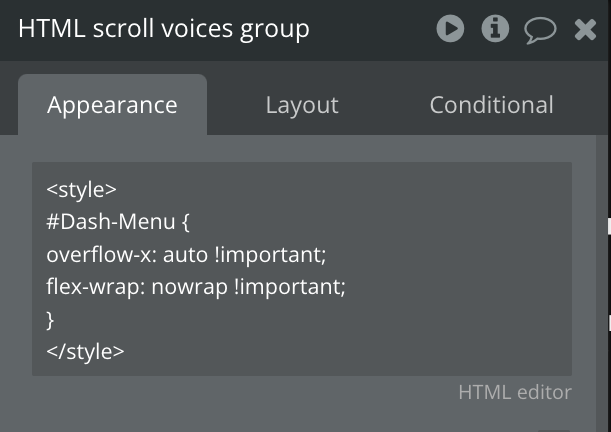Image resolution: width=611 pixels, height=432 pixels.
Task: Click the panel's vertical scrollbar track
Action: [x=601, y=284]
